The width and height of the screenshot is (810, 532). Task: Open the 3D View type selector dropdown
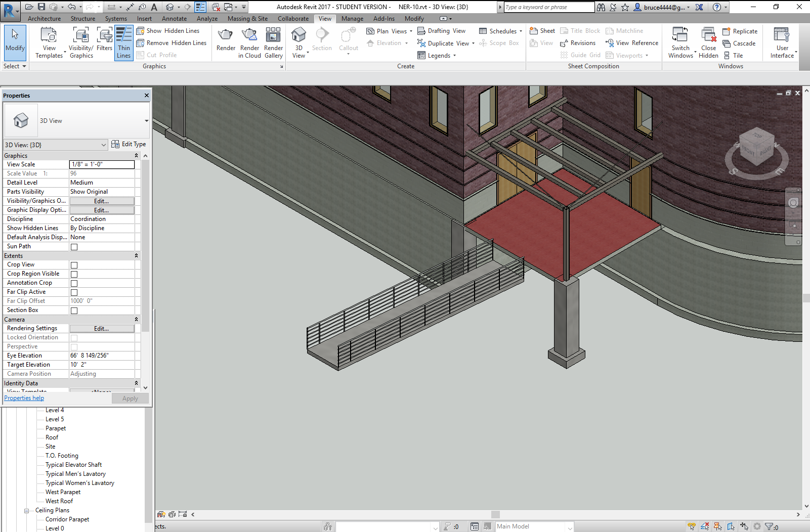tap(103, 144)
